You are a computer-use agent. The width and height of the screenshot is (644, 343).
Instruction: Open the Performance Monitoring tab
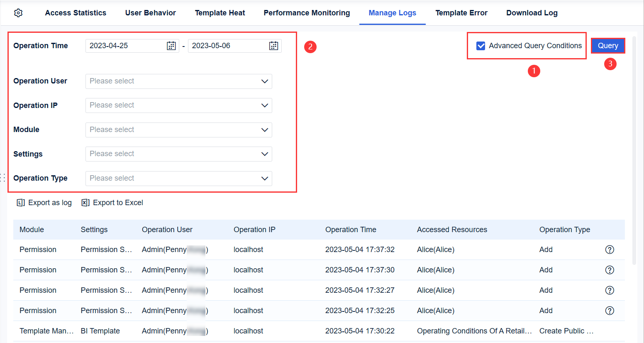tap(307, 13)
